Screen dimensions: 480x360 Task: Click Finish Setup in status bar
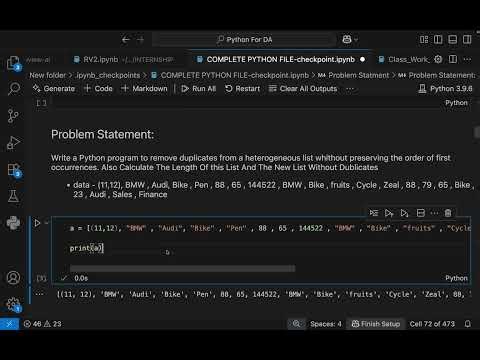pyautogui.click(x=376, y=324)
